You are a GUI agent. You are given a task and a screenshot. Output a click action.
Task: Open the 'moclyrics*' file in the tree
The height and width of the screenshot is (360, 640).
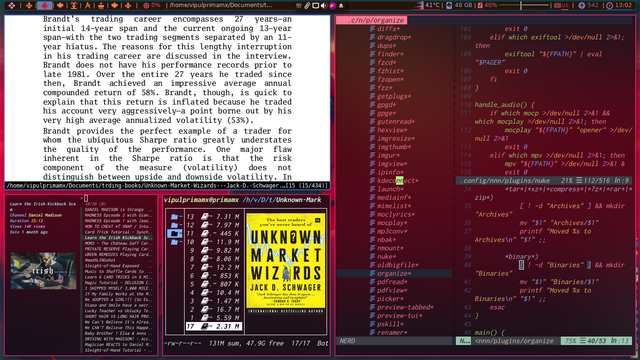pos(392,214)
